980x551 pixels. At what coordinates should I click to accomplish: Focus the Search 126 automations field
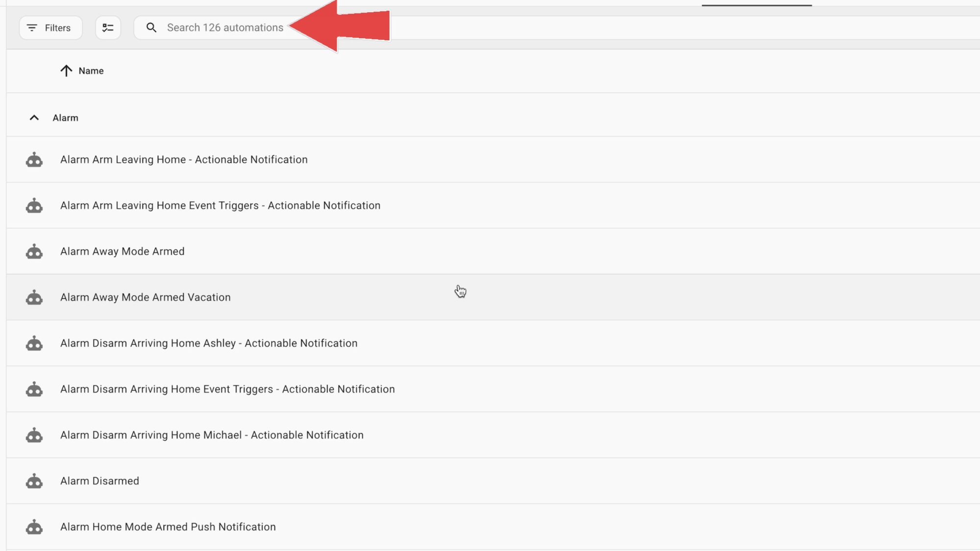tap(225, 28)
